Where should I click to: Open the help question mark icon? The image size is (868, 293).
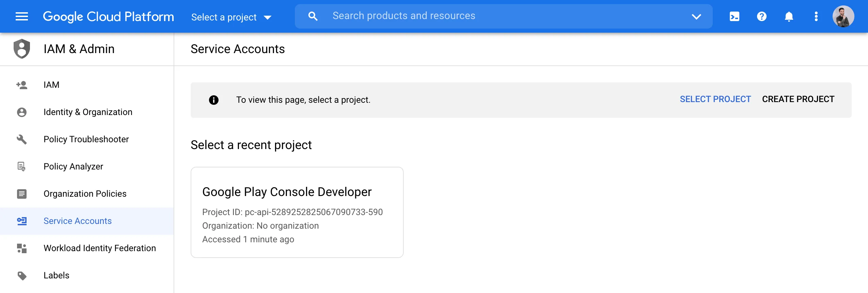point(761,16)
